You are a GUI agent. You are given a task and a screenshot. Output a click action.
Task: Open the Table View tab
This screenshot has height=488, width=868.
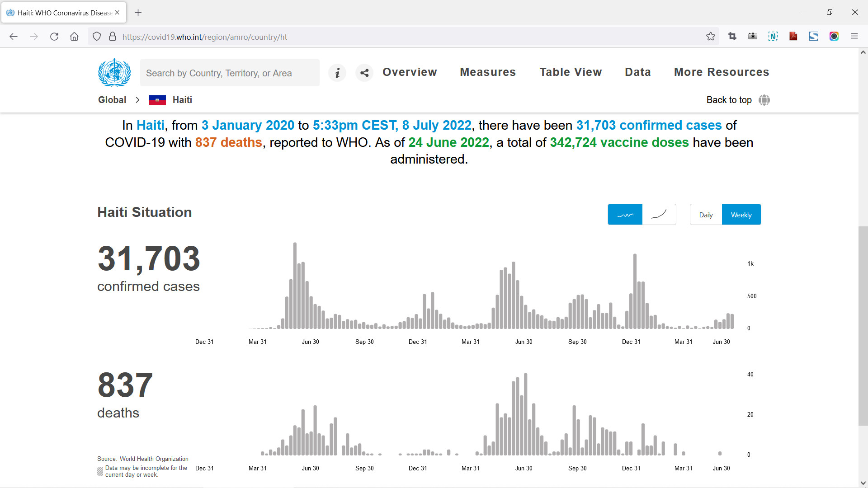571,72
